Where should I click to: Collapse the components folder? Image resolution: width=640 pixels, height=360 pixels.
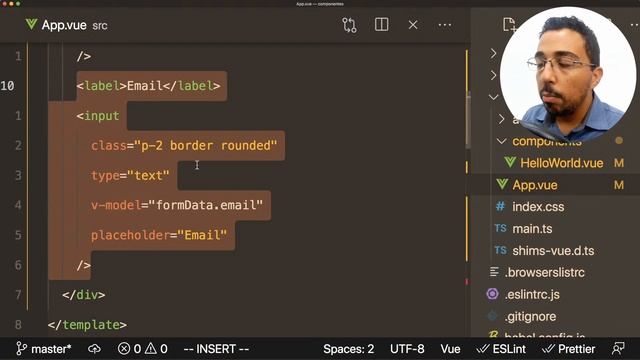pos(501,141)
